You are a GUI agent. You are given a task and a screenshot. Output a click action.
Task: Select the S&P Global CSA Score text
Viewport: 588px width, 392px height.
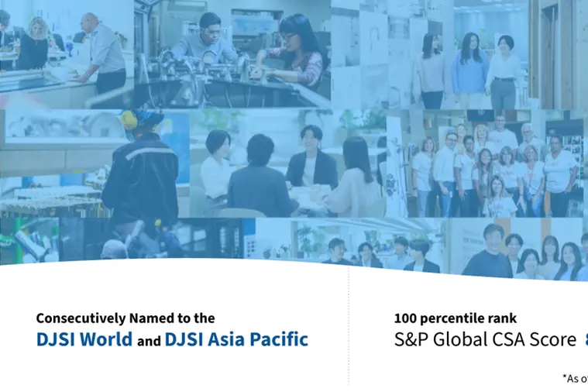coord(485,339)
